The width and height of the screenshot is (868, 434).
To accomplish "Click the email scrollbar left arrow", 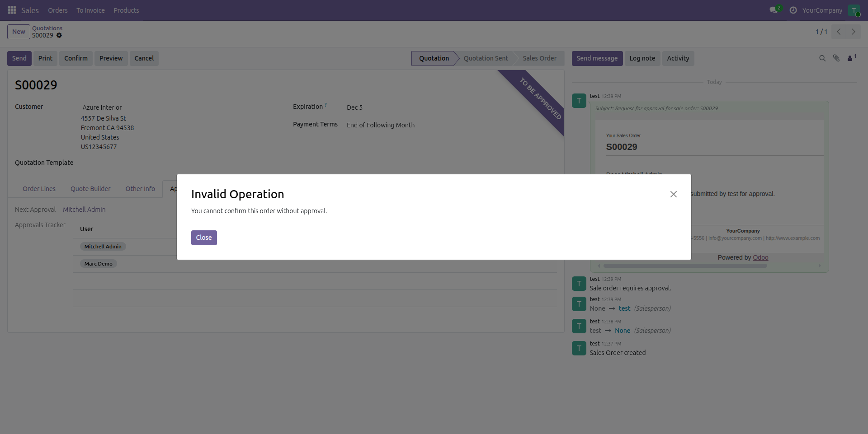I will pos(599,266).
